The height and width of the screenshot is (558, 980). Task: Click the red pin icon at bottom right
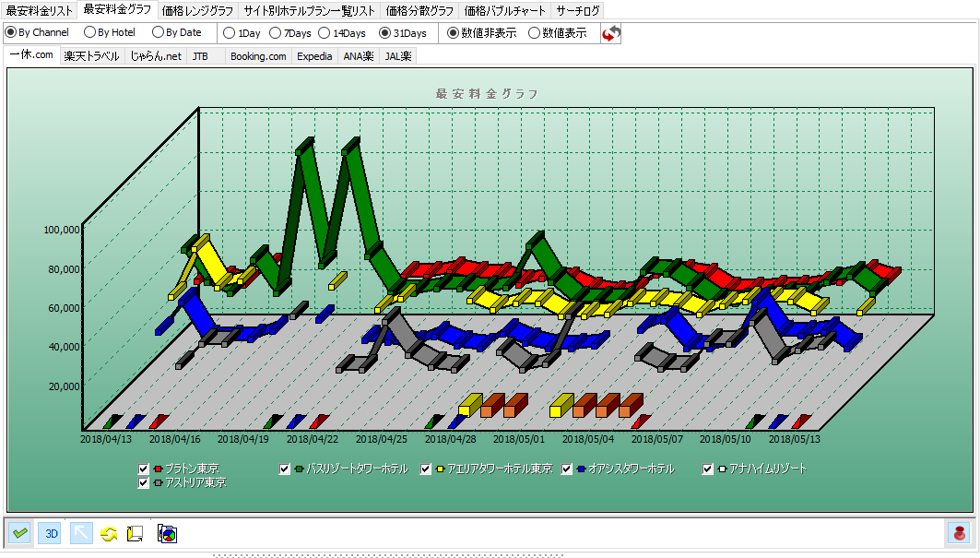[959, 533]
